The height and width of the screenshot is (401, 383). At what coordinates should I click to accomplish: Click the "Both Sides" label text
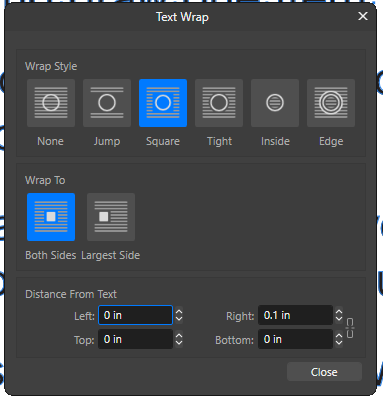point(51,255)
